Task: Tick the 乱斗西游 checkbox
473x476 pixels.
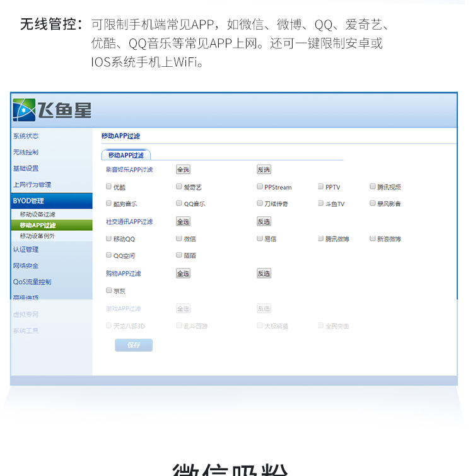Action: pos(179,325)
